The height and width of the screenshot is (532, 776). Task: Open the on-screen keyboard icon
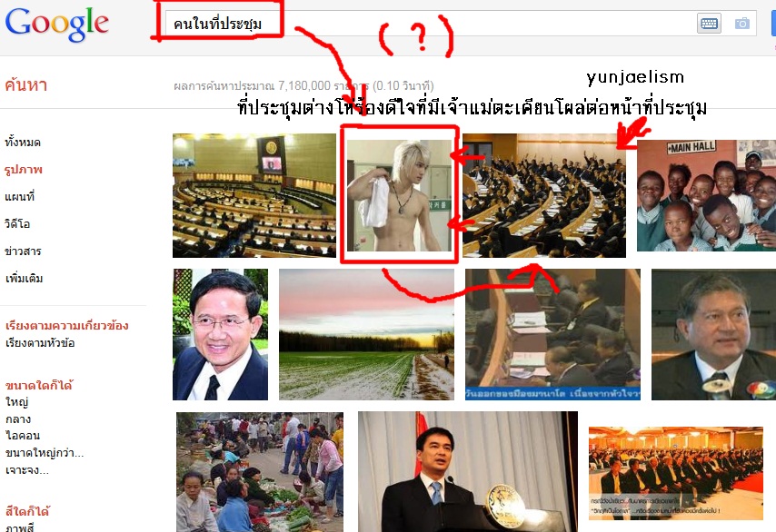(x=709, y=24)
